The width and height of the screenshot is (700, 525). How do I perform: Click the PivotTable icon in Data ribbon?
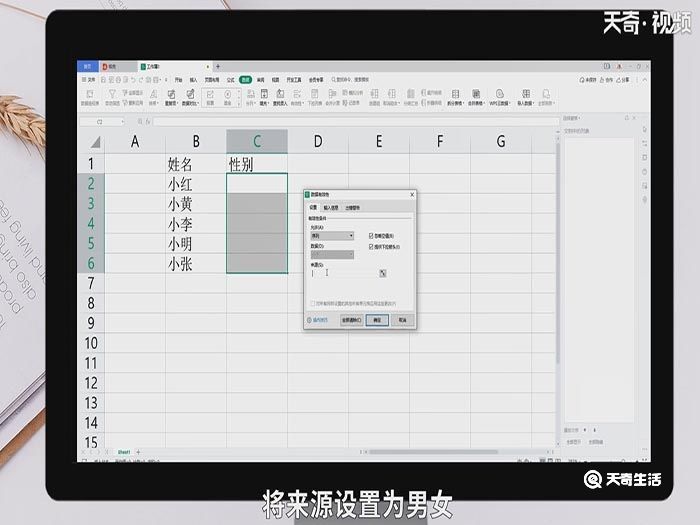(90, 94)
